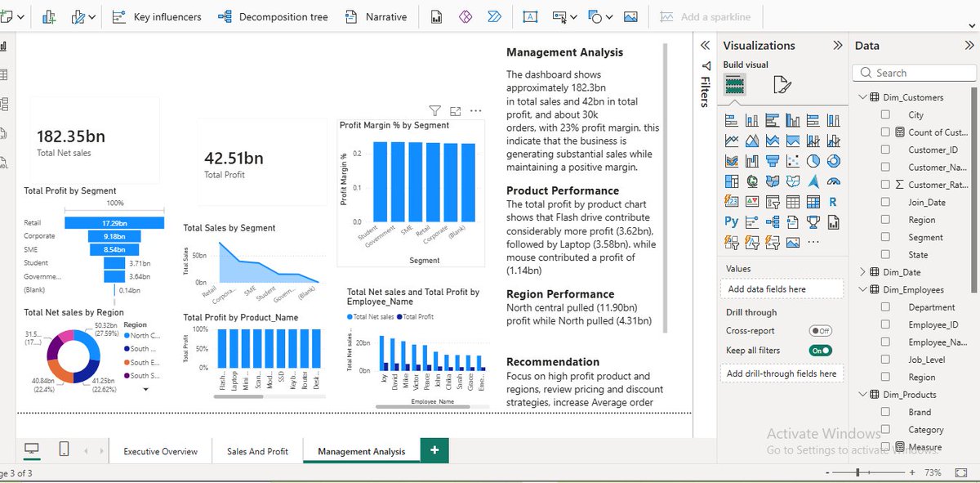Viewport: 980px width, 483px height.
Task: Add a Narrative smart visual
Action: point(376,16)
